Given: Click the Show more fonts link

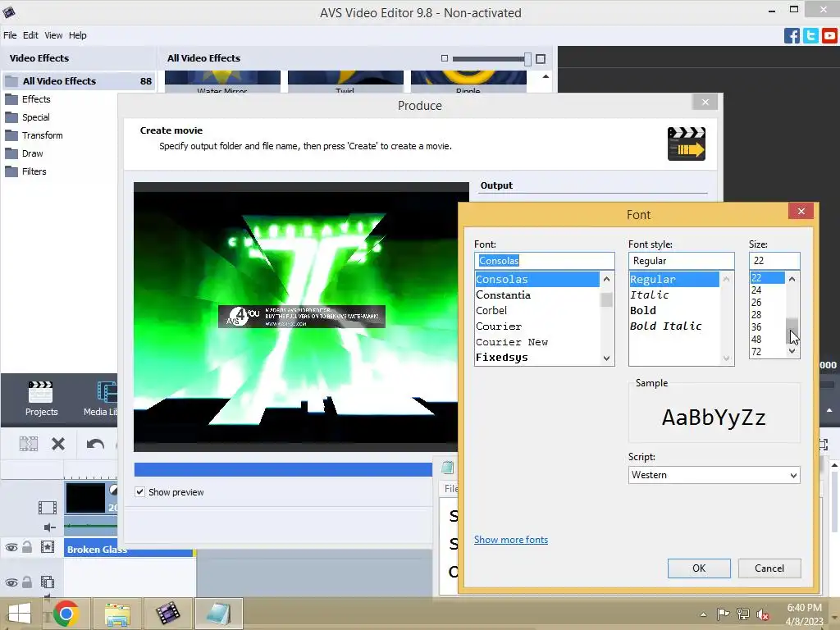Looking at the screenshot, I should coord(510,540).
